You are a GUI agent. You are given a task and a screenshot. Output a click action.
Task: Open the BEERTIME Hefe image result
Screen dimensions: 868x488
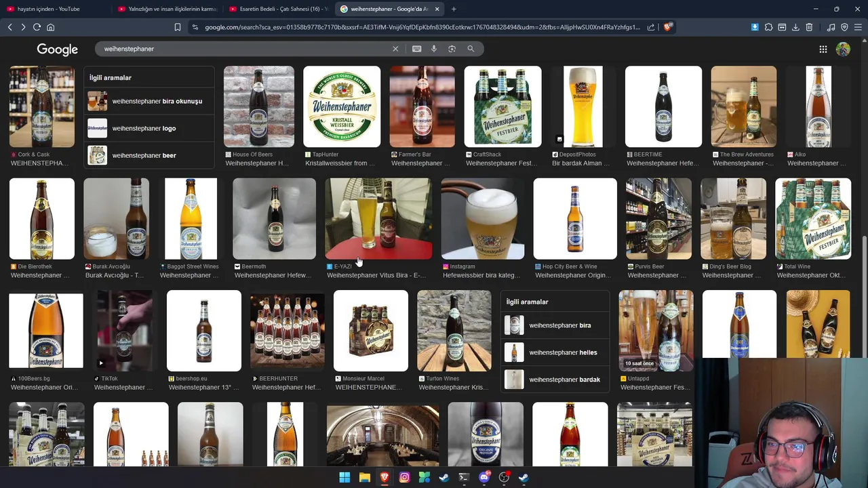point(663,106)
